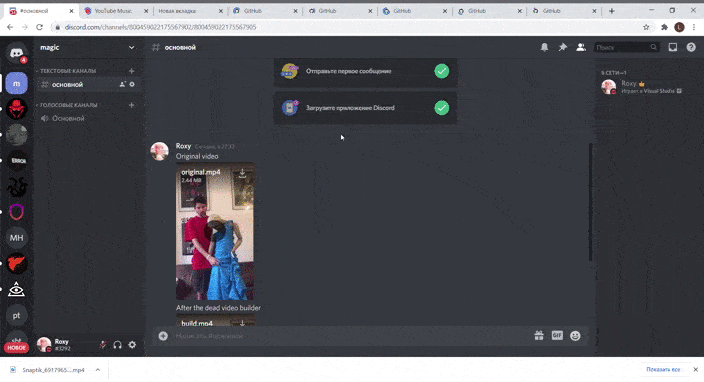
Task: Open user settings gear
Action: pos(132,345)
